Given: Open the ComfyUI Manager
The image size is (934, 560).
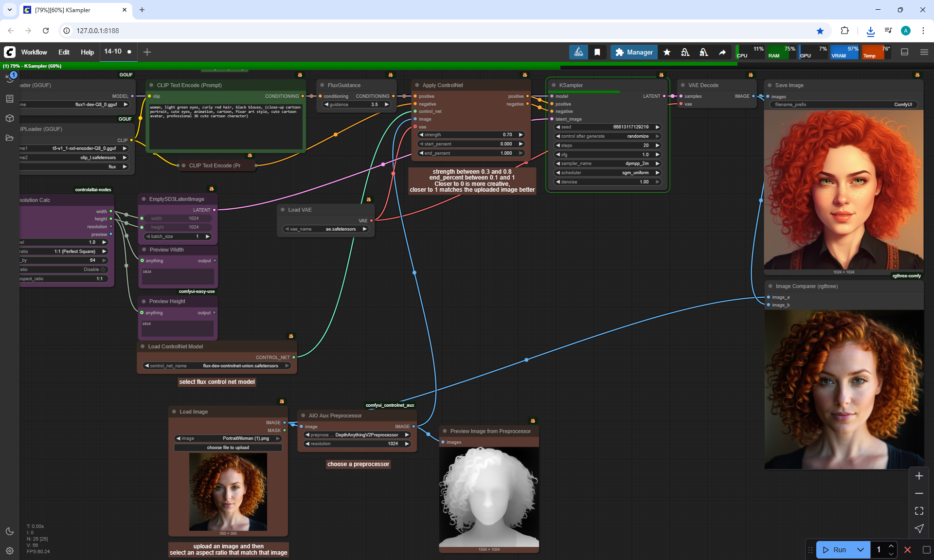Looking at the screenshot, I should [634, 52].
